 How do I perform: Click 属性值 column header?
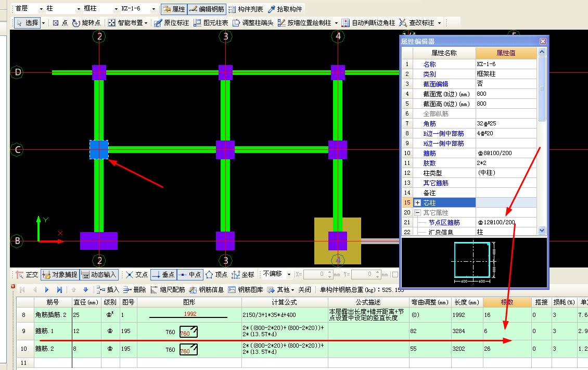click(x=506, y=53)
